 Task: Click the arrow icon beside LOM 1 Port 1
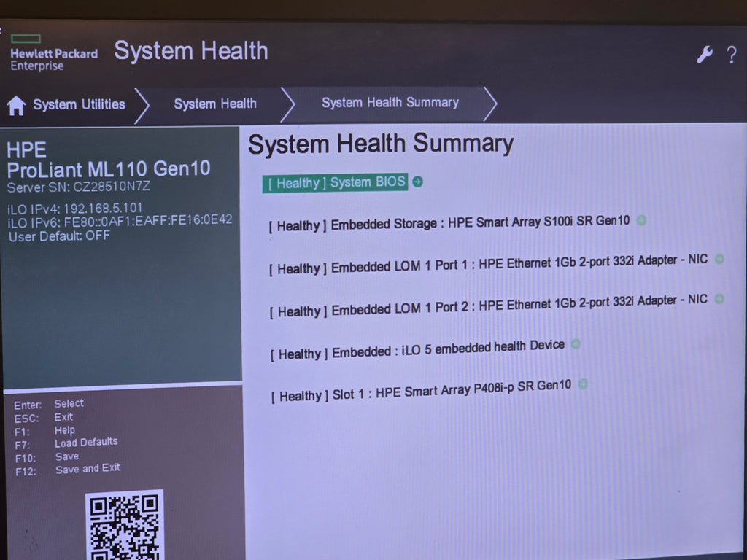point(719,259)
